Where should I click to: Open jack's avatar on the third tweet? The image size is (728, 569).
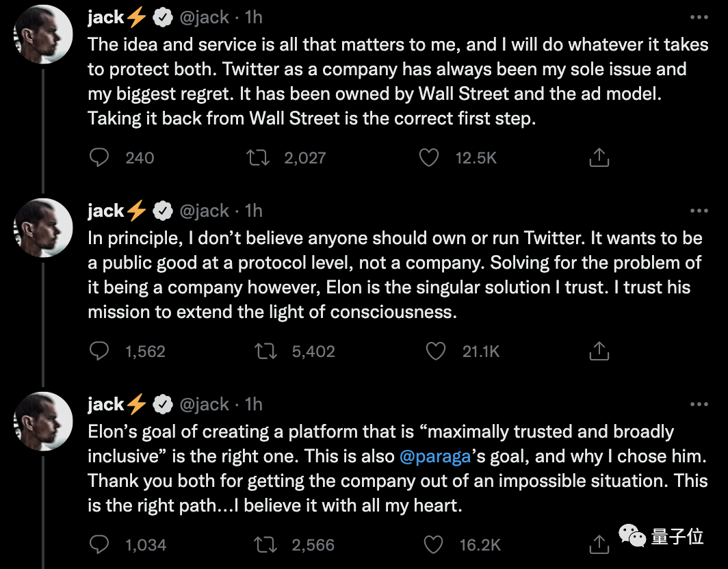coord(44,421)
